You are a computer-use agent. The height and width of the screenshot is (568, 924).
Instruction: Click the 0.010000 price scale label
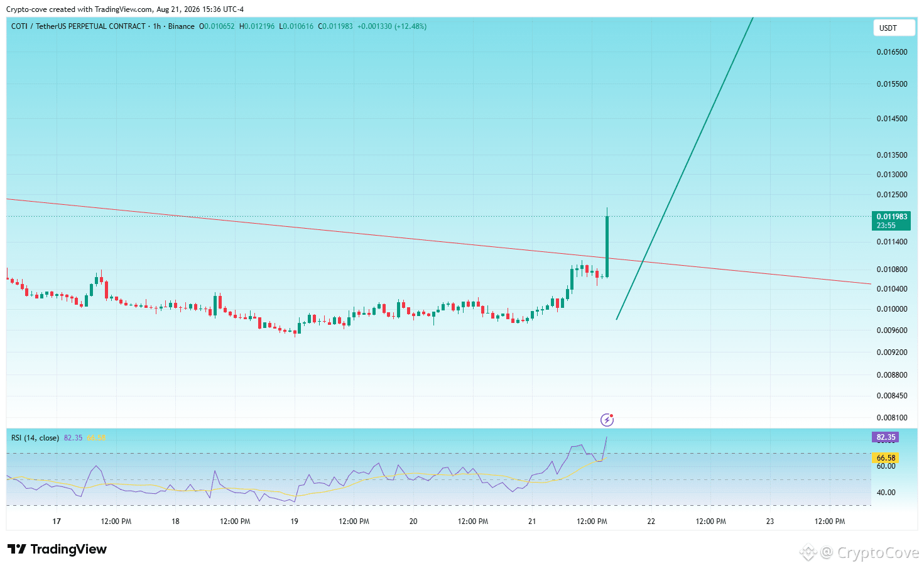[x=892, y=309]
